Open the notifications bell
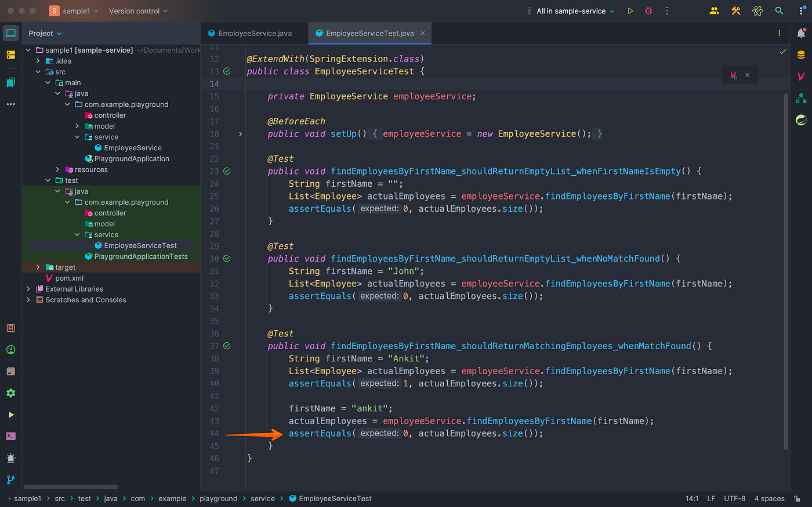812x507 pixels. click(801, 33)
